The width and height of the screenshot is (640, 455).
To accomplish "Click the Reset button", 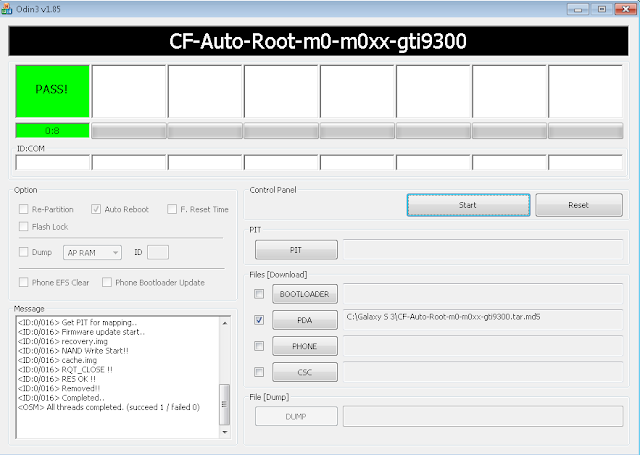I will (x=579, y=205).
